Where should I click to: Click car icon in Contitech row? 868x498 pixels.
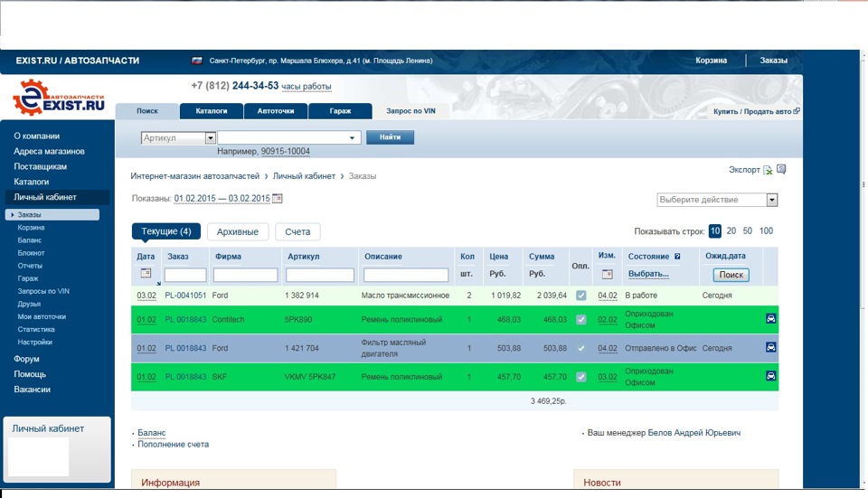770,319
